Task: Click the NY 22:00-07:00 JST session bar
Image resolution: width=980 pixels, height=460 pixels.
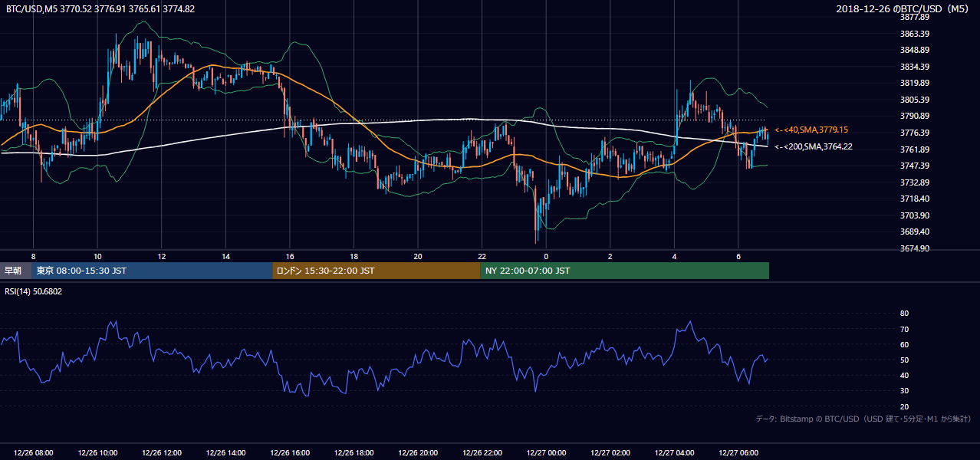Action: [x=625, y=271]
